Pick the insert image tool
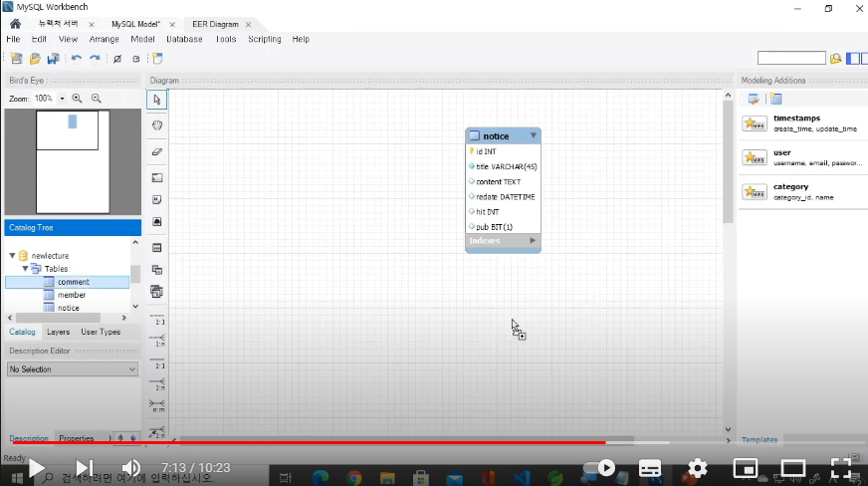Screen dimensions: 868x486 pyautogui.click(x=157, y=221)
